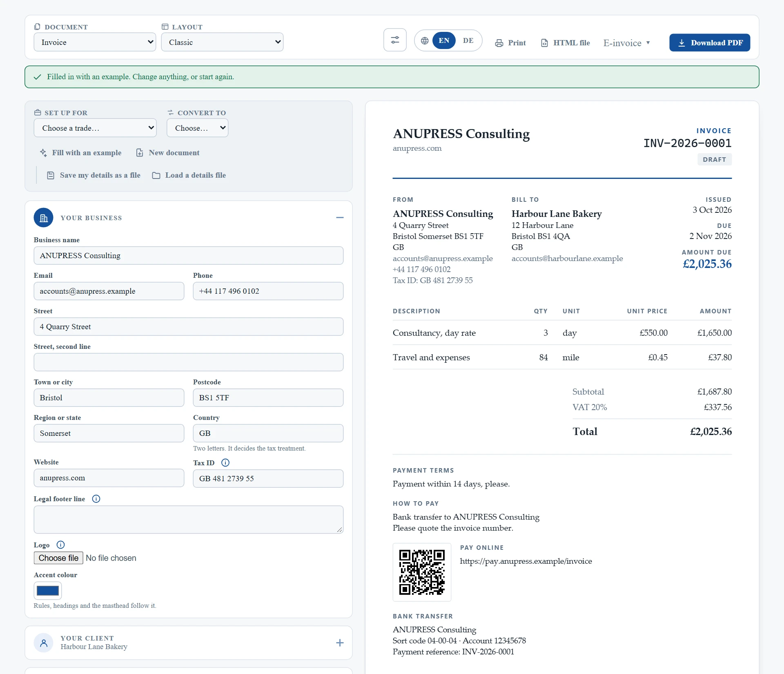Click the Legal footer line textarea
Image resolution: width=784 pixels, height=674 pixels.
[x=189, y=520]
